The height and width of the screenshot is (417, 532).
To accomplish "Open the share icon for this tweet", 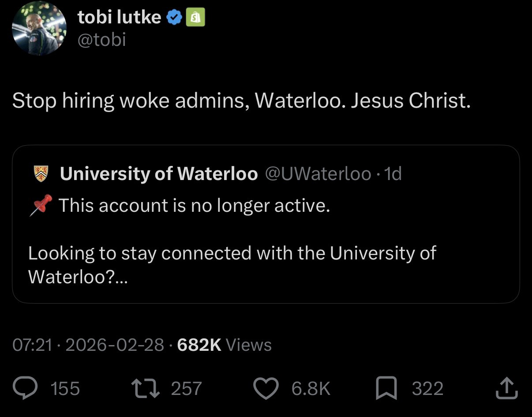I will 506,388.
